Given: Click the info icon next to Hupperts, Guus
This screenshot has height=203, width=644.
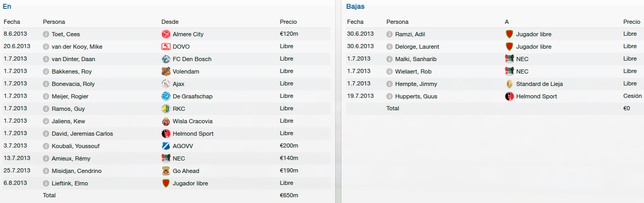Looking at the screenshot, I should coord(390,96).
